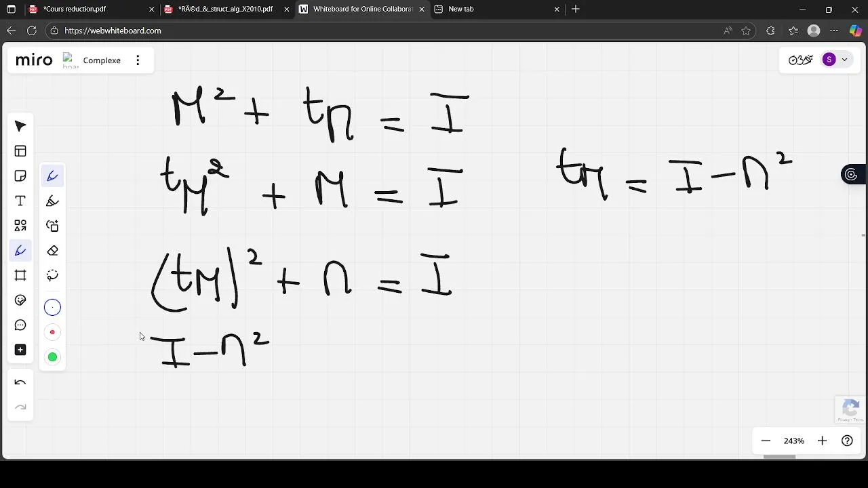868x488 pixels.
Task: Choose the thin black pen color
Action: click(52, 308)
